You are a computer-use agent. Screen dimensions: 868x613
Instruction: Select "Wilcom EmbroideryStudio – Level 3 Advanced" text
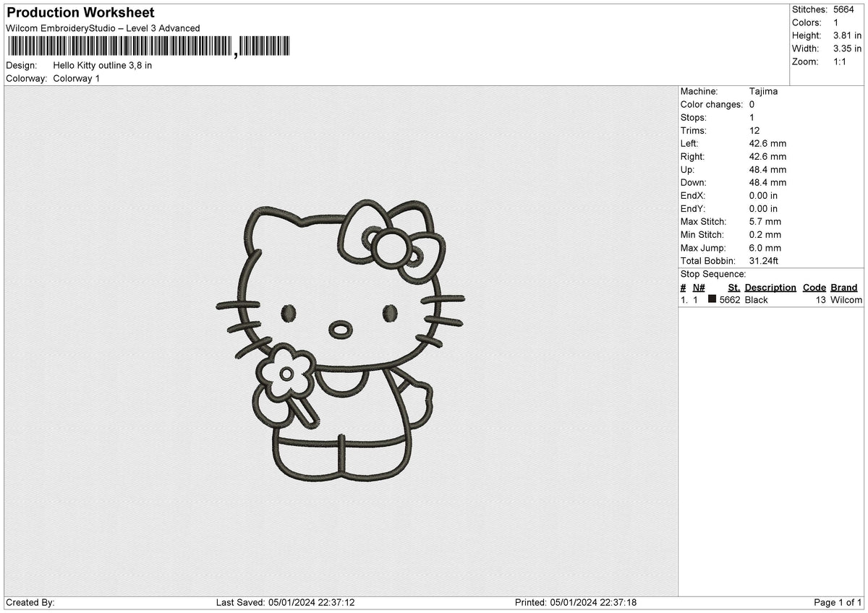(103, 28)
